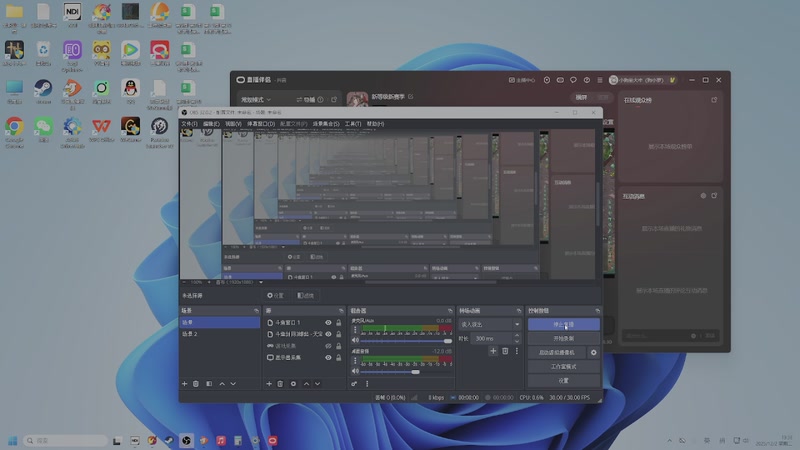Delete the selected scene with trash icon
This screenshot has height=450, width=800.
(x=196, y=384)
